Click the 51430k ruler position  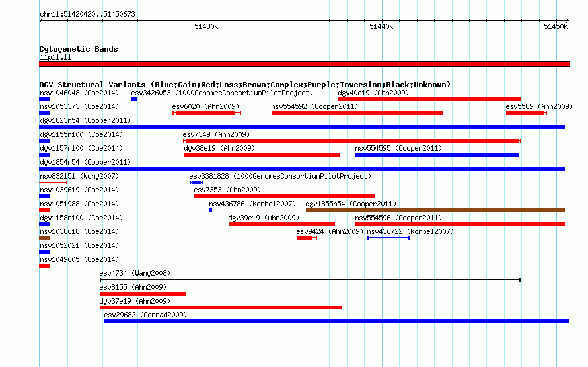click(x=206, y=26)
